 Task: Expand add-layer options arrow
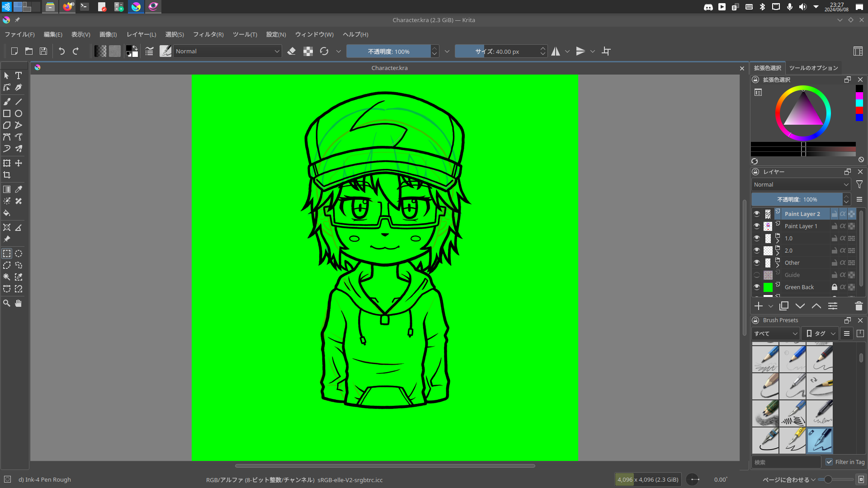pyautogui.click(x=771, y=306)
